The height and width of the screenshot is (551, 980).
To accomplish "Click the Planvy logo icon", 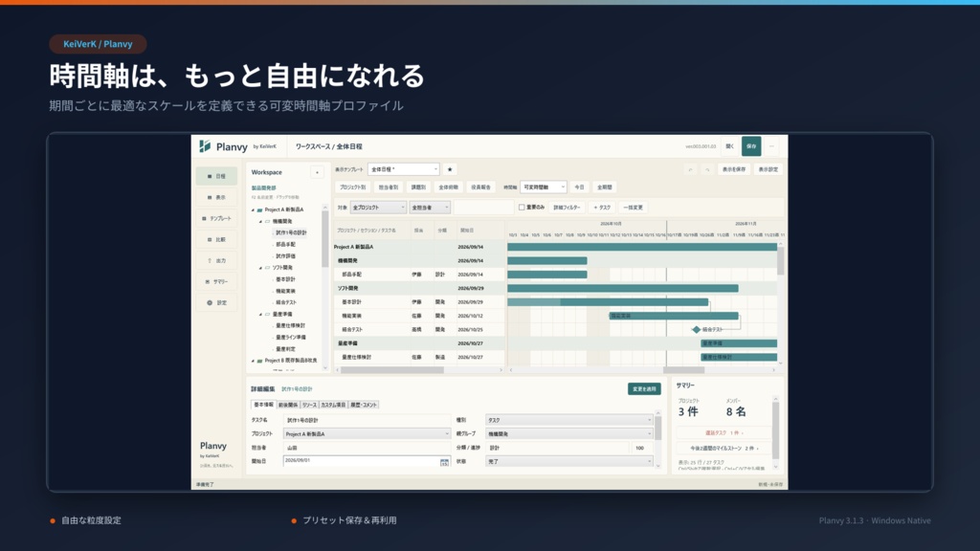I will tap(205, 146).
